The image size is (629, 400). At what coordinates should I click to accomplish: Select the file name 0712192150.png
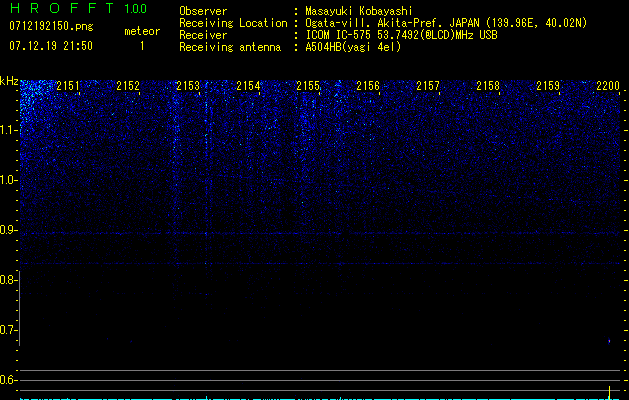[51, 26]
